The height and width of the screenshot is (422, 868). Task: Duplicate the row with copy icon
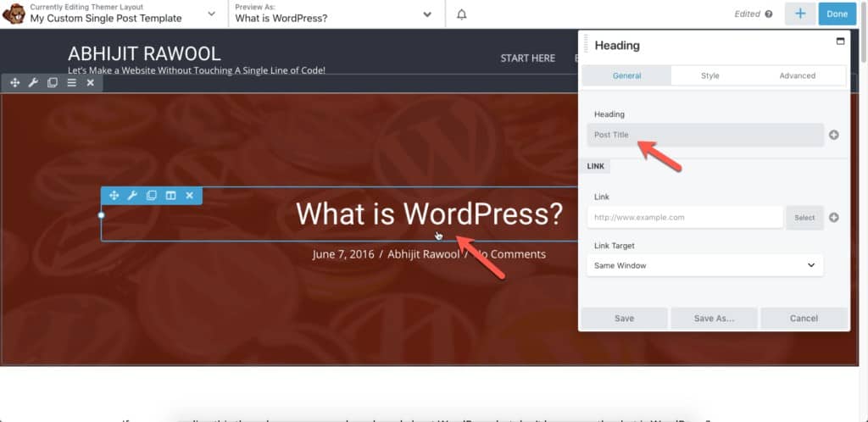pos(53,83)
